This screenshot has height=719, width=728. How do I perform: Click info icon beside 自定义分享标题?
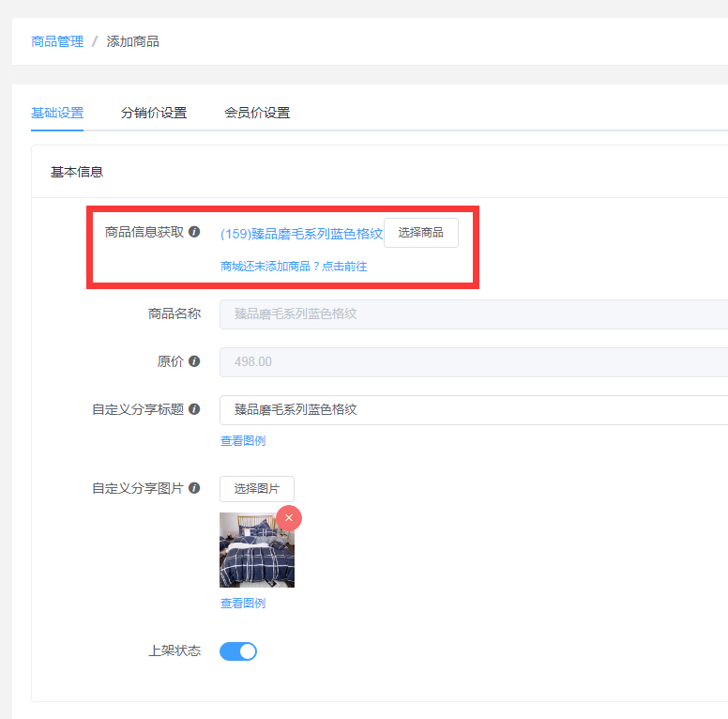tap(194, 409)
